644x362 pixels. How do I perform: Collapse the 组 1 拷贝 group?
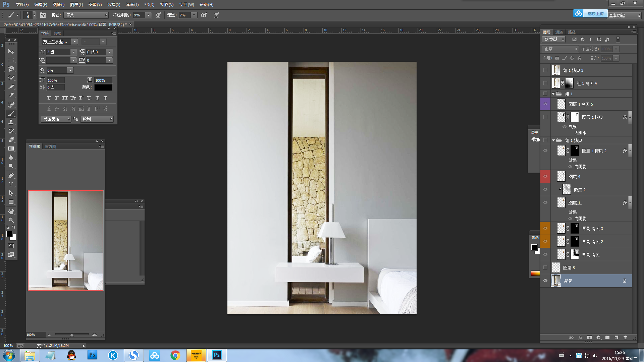point(553,140)
